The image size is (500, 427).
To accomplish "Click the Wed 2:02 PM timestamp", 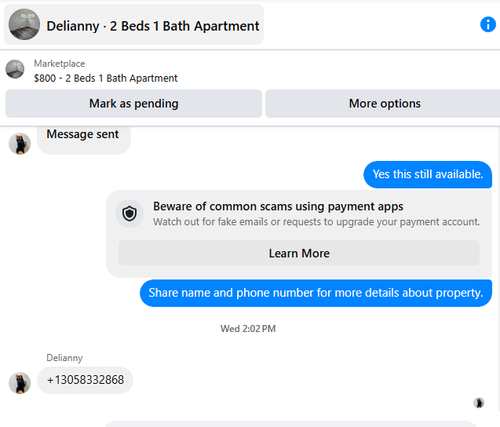I will pos(248,329).
